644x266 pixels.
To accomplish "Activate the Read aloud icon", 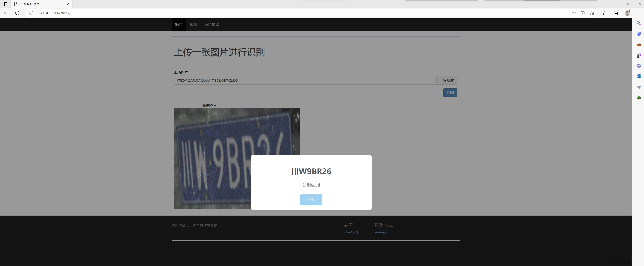I will [573, 13].
